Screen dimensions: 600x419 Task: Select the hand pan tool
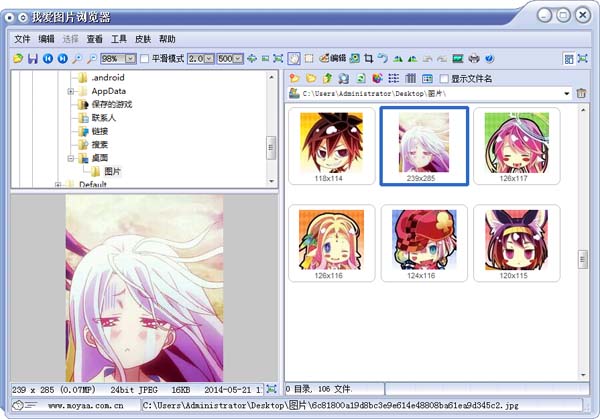click(x=294, y=59)
